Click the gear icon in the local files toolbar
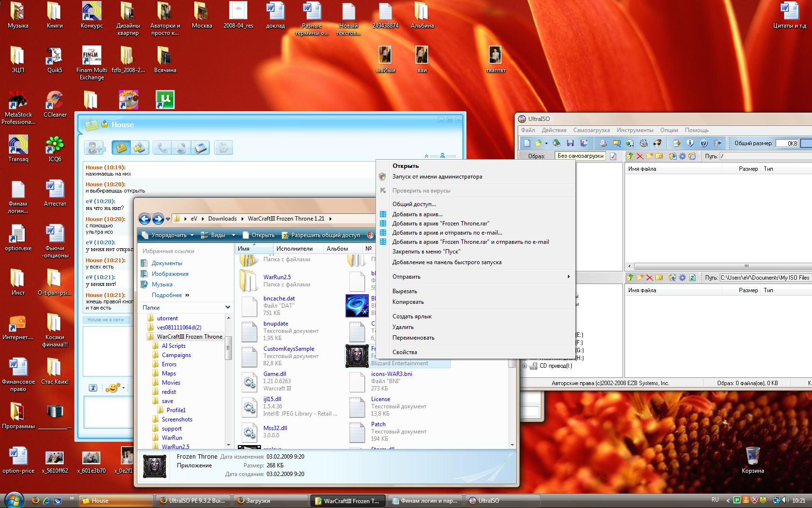 pos(682,278)
